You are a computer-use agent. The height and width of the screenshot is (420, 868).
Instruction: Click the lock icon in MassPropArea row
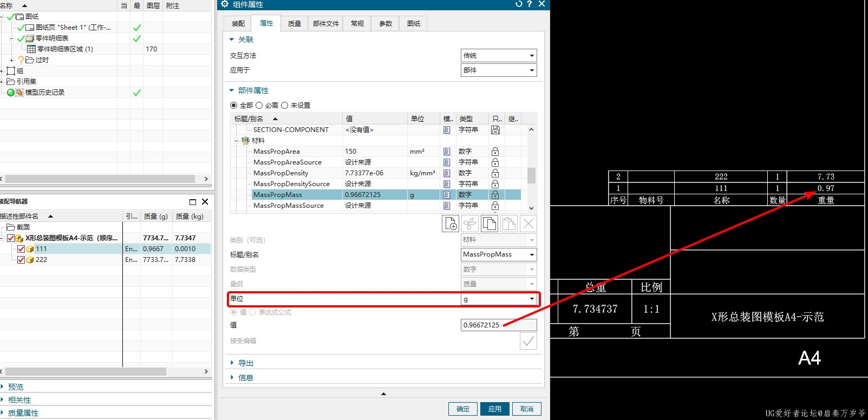click(x=495, y=152)
